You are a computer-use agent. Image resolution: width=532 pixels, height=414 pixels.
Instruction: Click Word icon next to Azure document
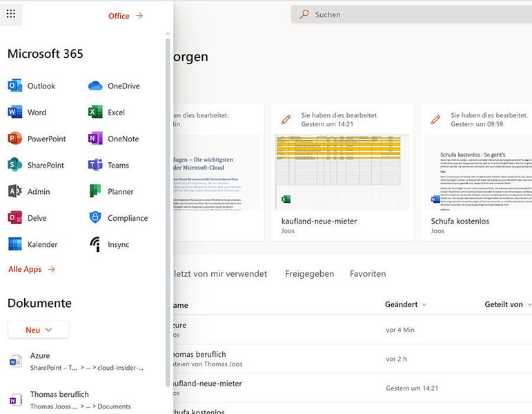point(15,362)
